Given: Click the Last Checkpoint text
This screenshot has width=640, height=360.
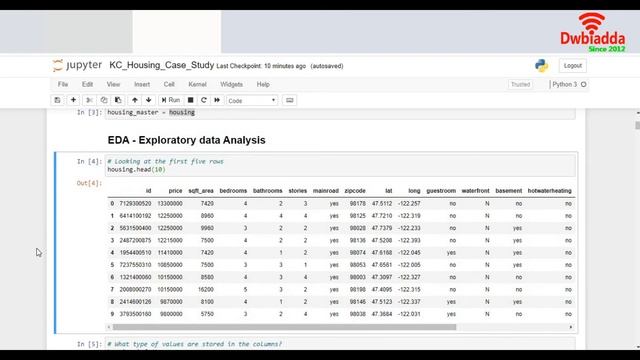Looking at the screenshot, I should click(261, 66).
